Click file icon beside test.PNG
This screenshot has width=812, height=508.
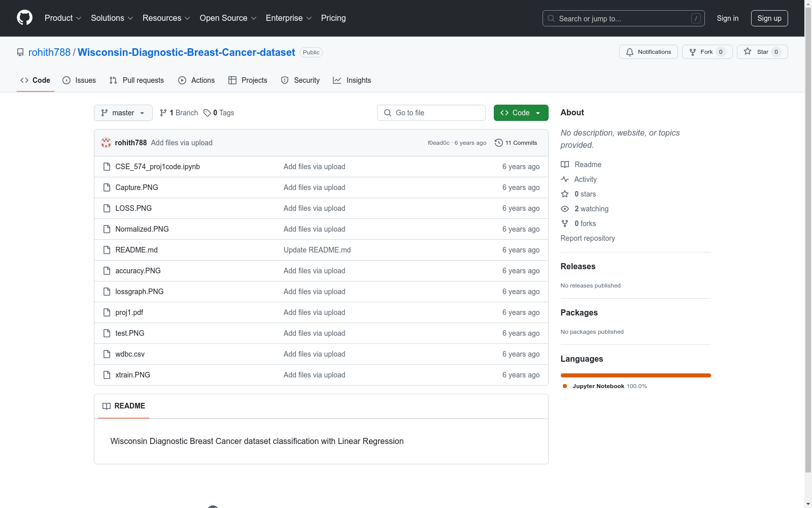click(107, 333)
